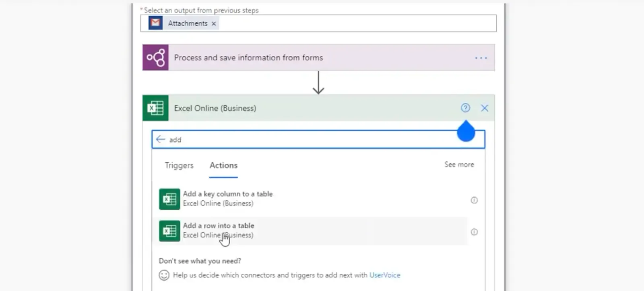This screenshot has width=644, height=291.
Task: Click See more actions
Action: tap(459, 165)
